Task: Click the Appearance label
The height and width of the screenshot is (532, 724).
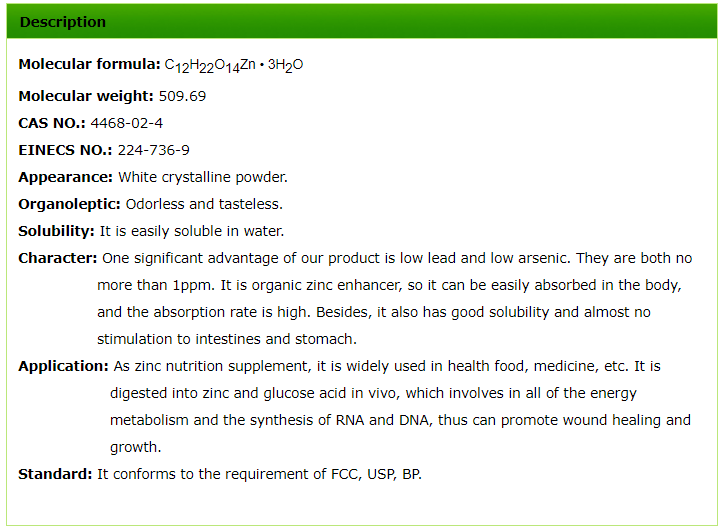Action: pos(66,177)
